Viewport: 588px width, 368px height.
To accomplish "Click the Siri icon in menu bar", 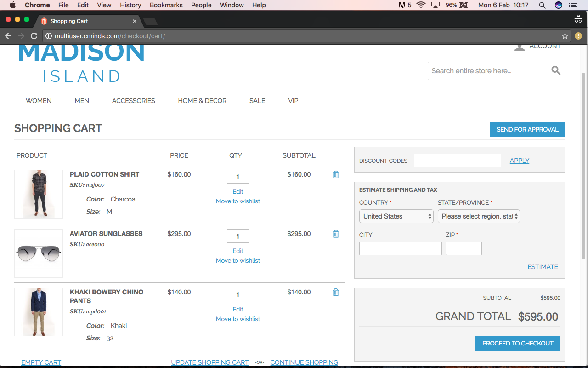I will [x=559, y=5].
